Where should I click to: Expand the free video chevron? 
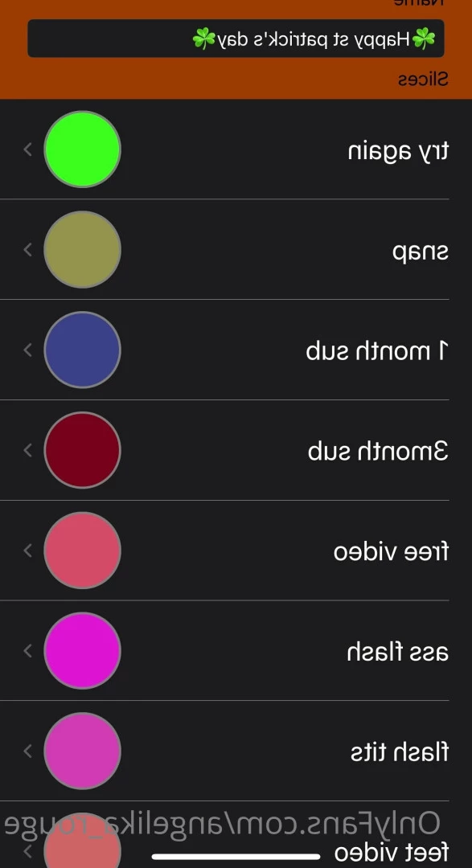point(27,551)
